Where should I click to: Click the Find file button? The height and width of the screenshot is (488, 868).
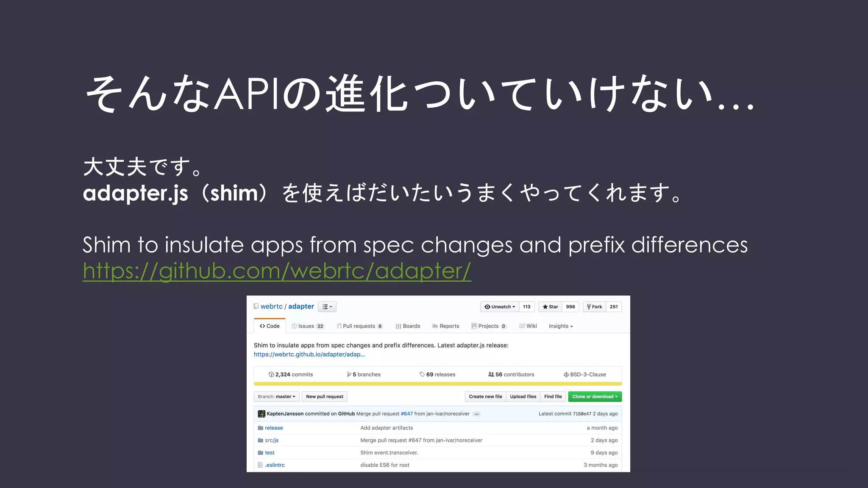553,396
